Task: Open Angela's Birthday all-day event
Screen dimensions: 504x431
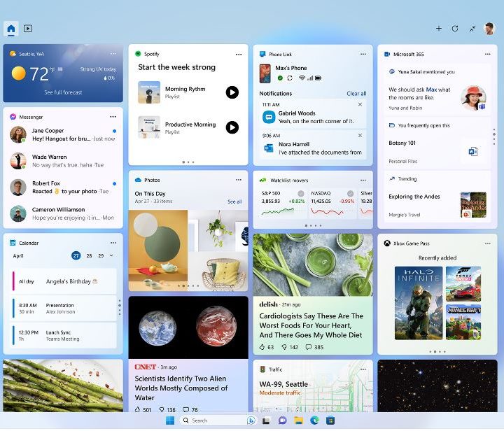Action: coord(63,281)
